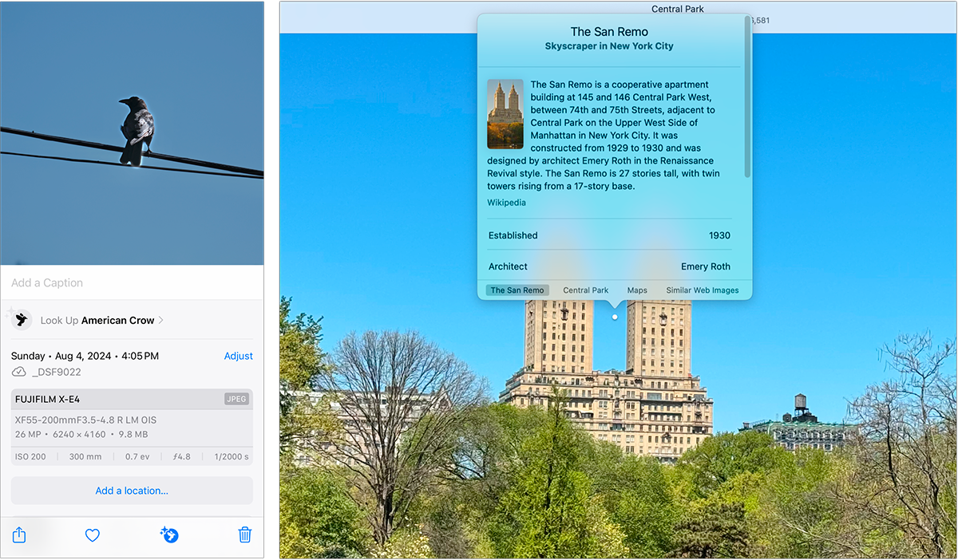Open the Similar Web Images tab

(x=702, y=290)
